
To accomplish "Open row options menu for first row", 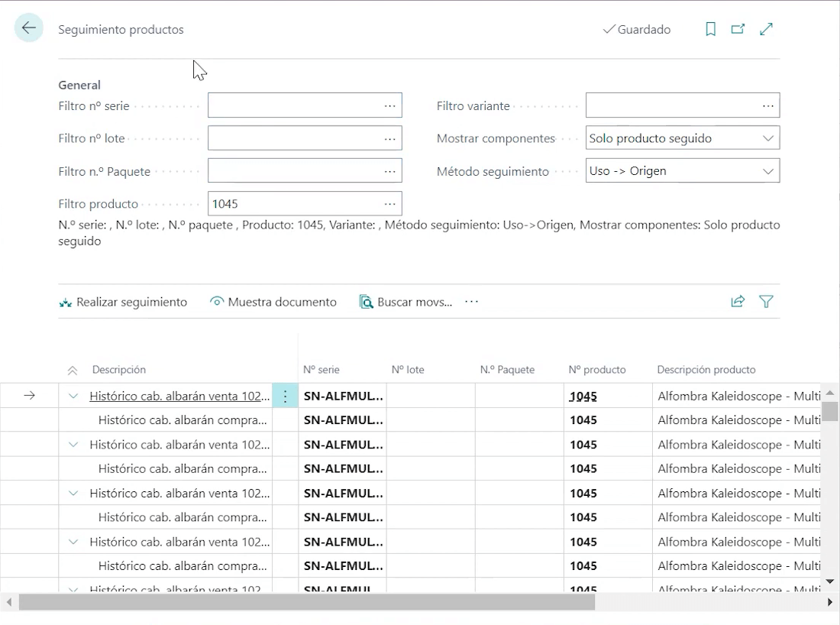I will coord(285,396).
